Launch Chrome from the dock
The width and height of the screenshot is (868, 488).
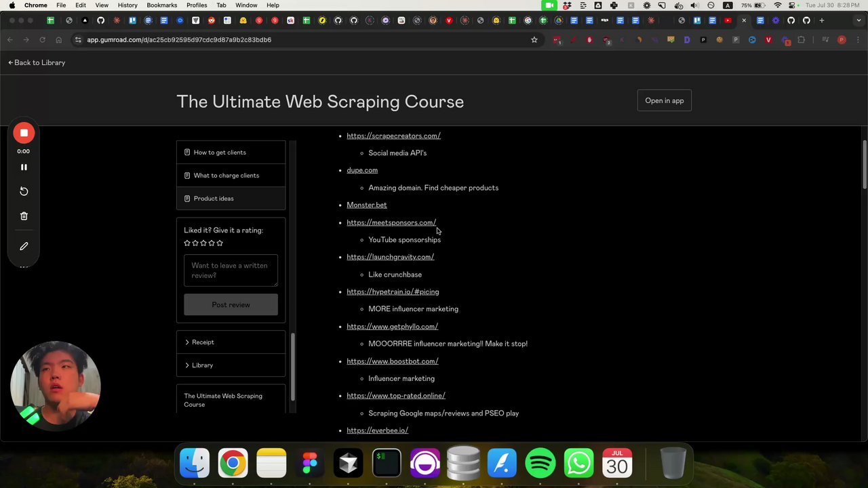point(233,464)
